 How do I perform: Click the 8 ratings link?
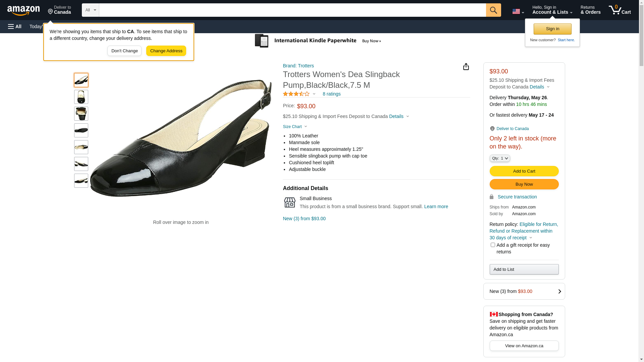pos(331,94)
